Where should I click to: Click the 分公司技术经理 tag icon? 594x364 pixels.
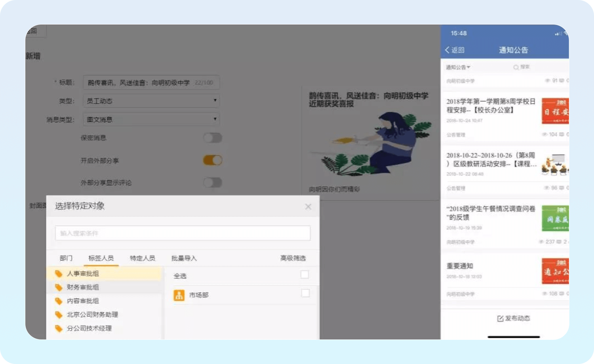pos(59,328)
